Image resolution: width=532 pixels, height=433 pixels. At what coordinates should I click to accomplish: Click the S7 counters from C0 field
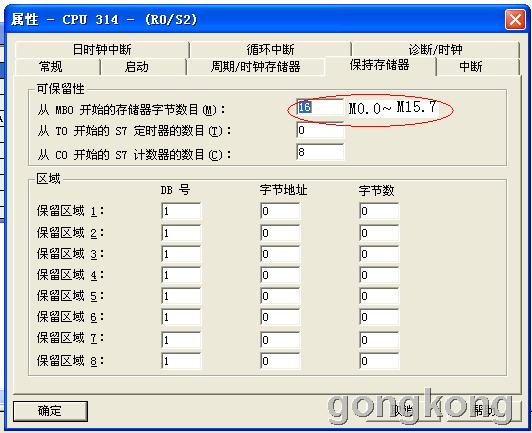coord(320,152)
